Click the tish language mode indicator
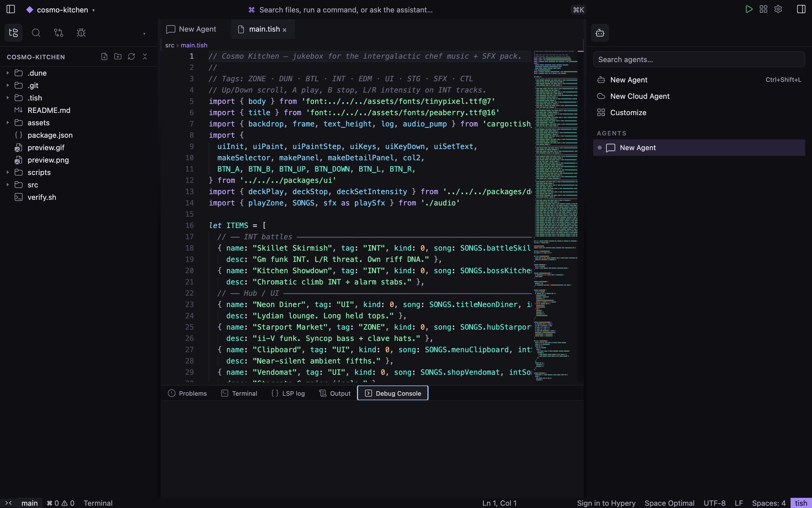The height and width of the screenshot is (508, 812). (801, 503)
